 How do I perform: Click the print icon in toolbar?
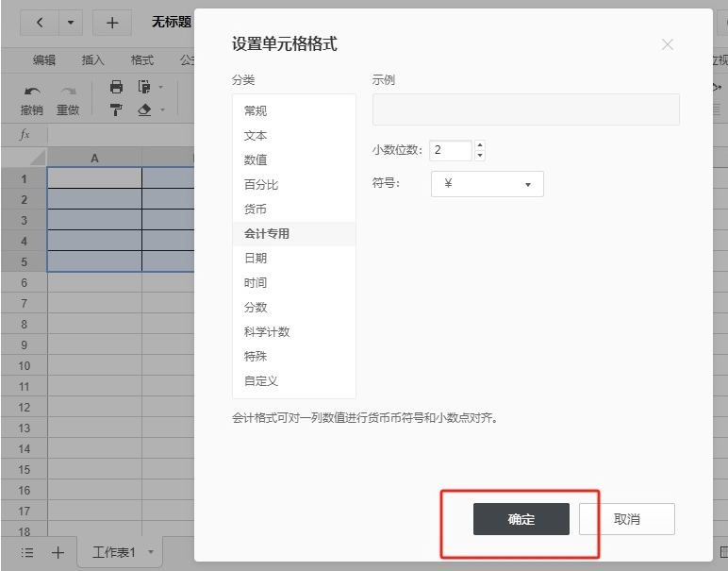[117, 87]
